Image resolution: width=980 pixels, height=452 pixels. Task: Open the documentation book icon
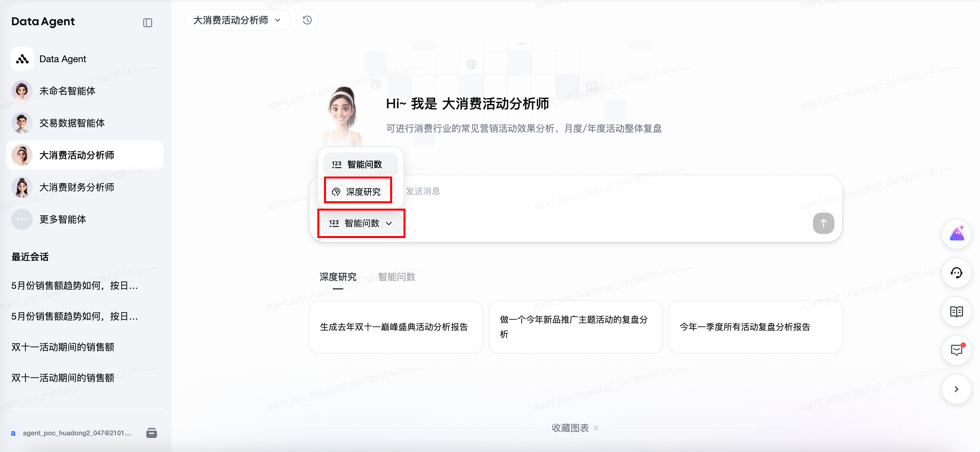[x=956, y=312]
